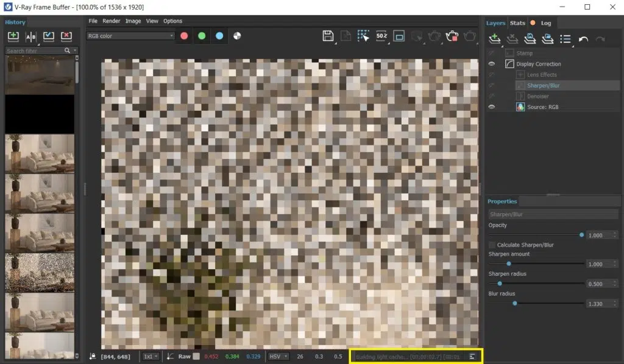
Task: Click the Blur radius slider handle
Action: tap(515, 303)
